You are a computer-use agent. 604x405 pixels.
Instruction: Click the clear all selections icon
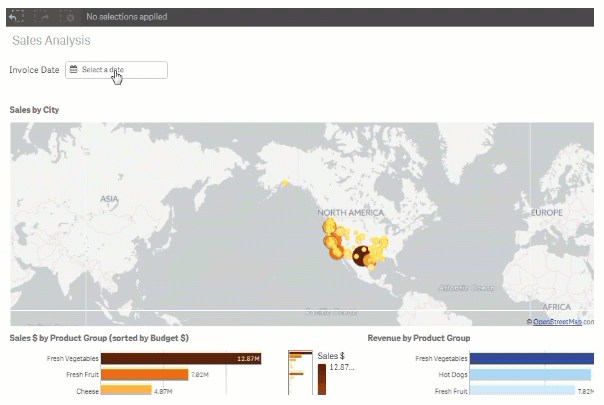[x=67, y=17]
